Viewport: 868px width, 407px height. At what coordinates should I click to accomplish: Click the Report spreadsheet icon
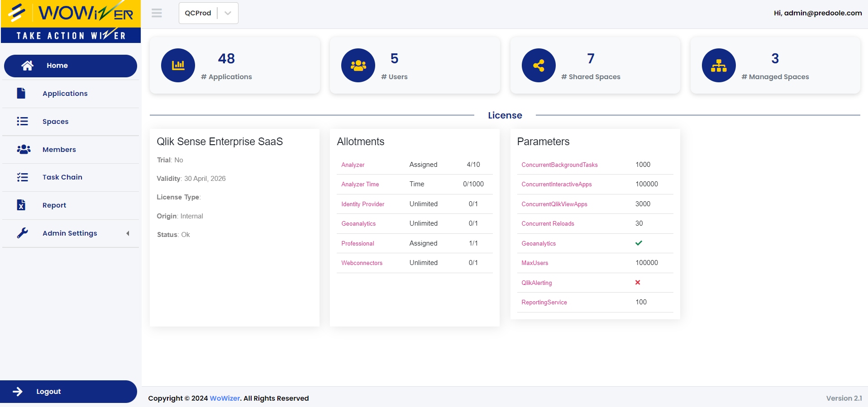(x=21, y=205)
